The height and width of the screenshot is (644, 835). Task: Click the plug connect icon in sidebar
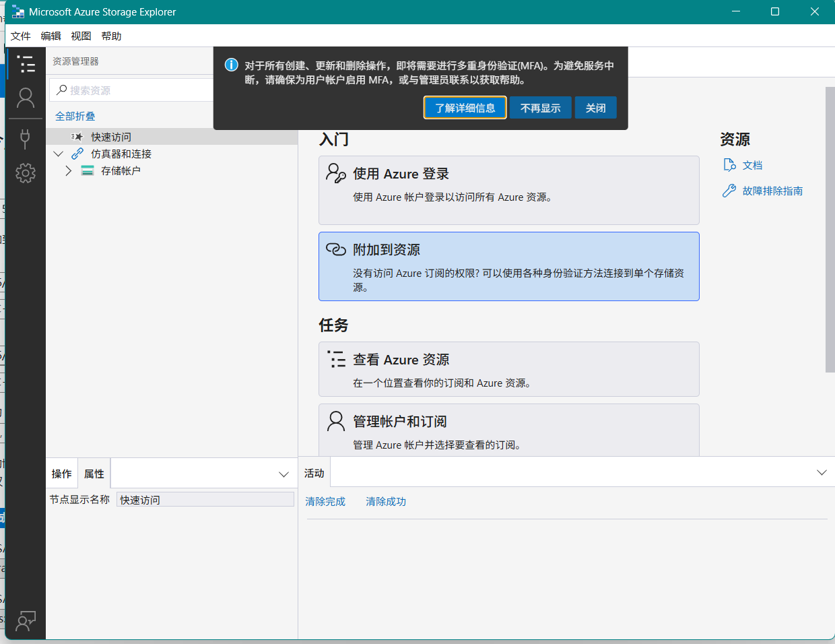pos(26,139)
